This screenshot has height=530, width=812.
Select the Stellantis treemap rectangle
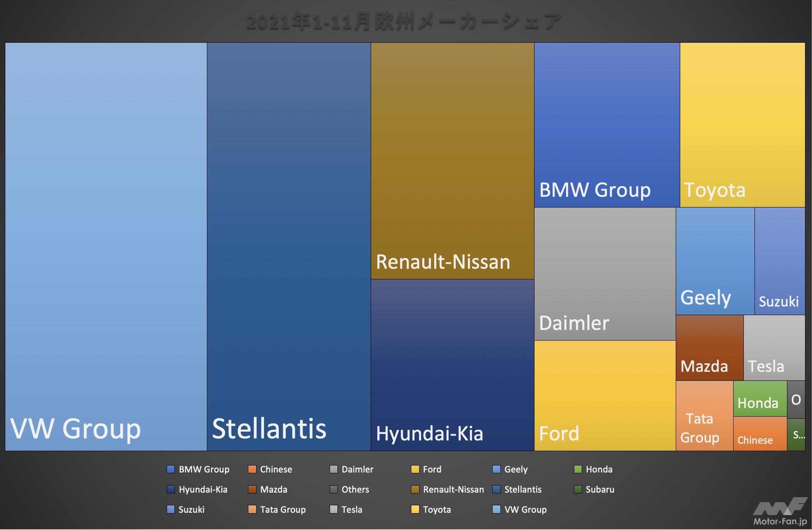(x=289, y=247)
